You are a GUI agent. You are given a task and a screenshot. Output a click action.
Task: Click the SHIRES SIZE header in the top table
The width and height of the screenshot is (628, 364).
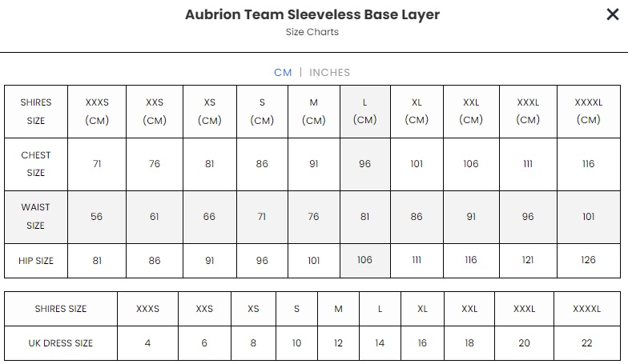(36, 111)
